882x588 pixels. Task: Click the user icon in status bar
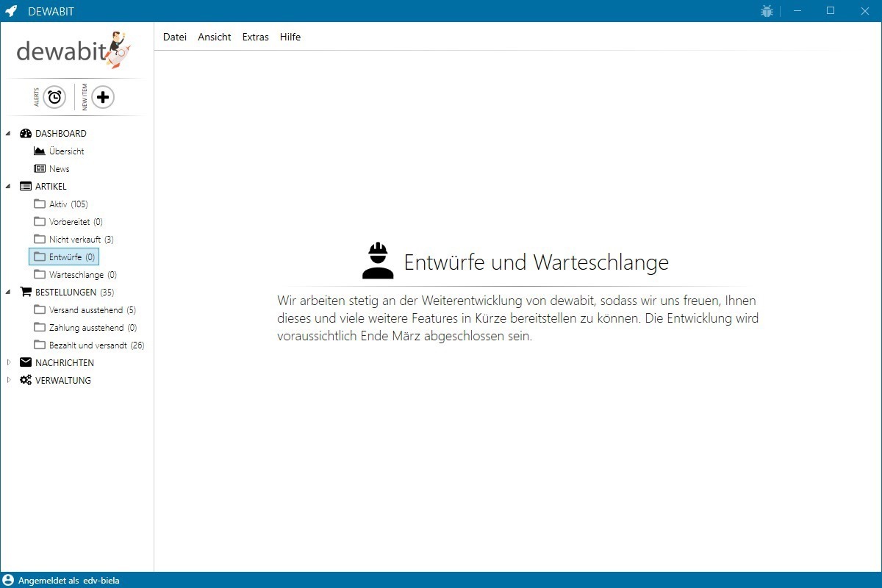point(8,581)
